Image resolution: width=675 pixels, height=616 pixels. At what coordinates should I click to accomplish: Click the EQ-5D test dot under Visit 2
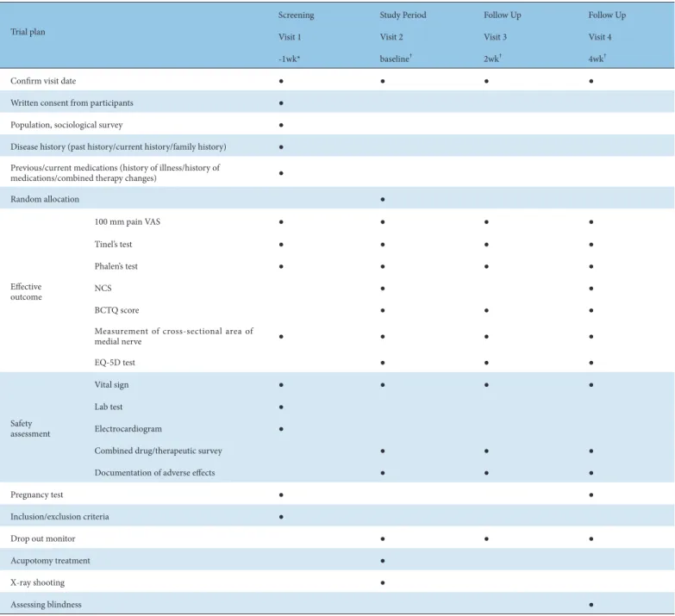383,363
